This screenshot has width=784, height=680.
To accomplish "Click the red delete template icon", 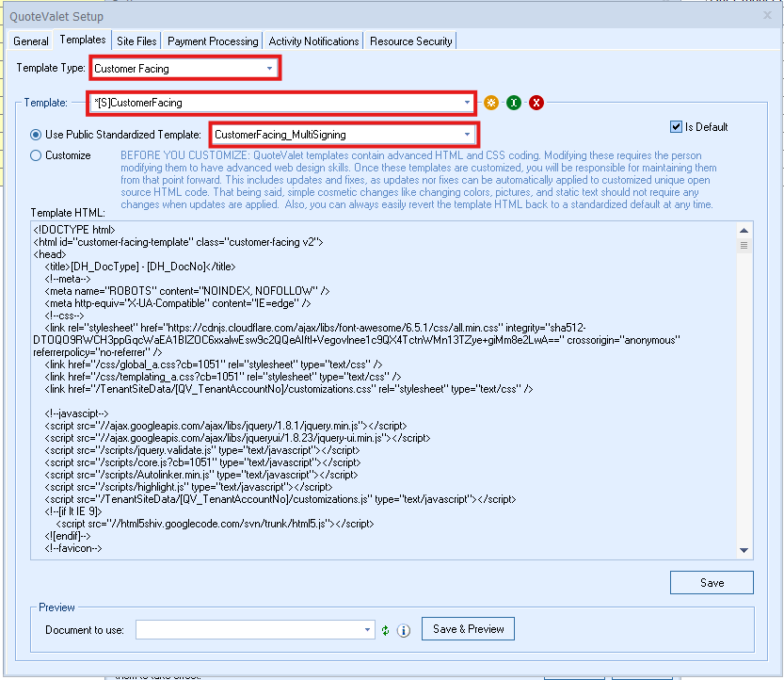I will (x=536, y=103).
